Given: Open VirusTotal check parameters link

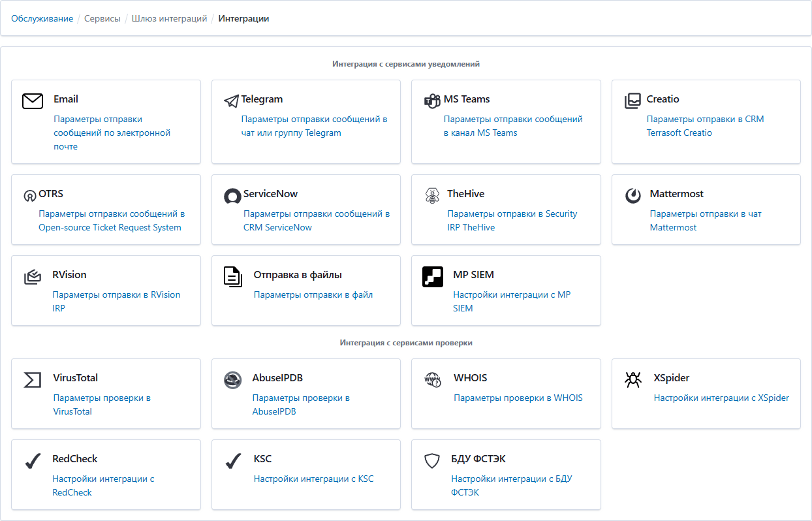Looking at the screenshot, I should point(102,405).
